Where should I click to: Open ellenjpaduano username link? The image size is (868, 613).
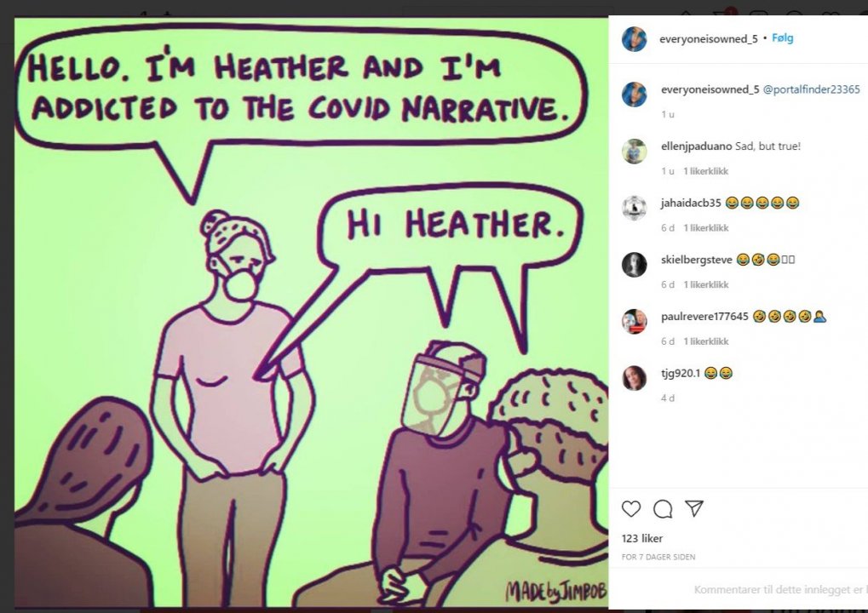(x=697, y=146)
